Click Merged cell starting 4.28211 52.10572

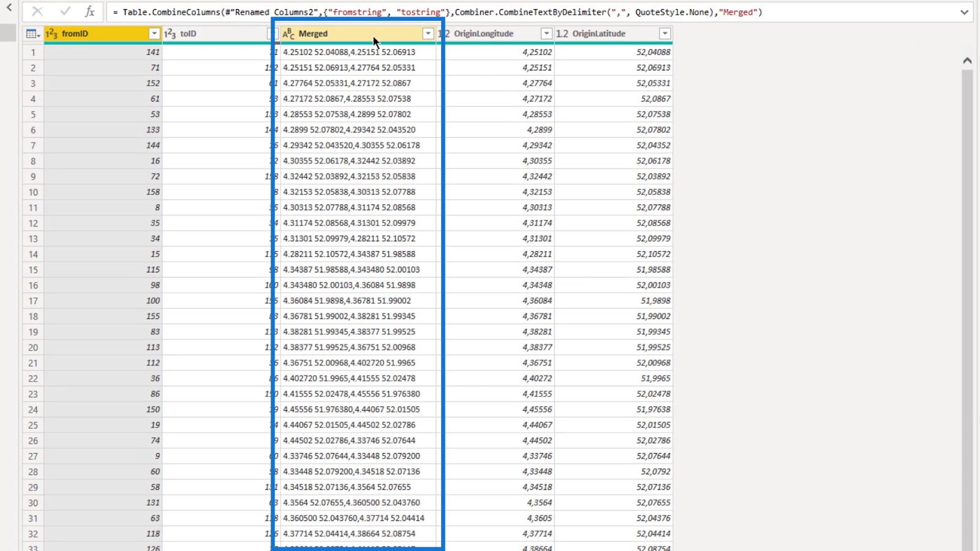click(358, 254)
